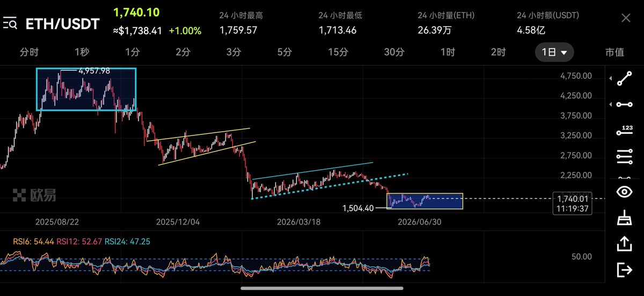Close the full-screen chart view
Image resolution: width=644 pixels, height=296 pixels.
point(626,18)
